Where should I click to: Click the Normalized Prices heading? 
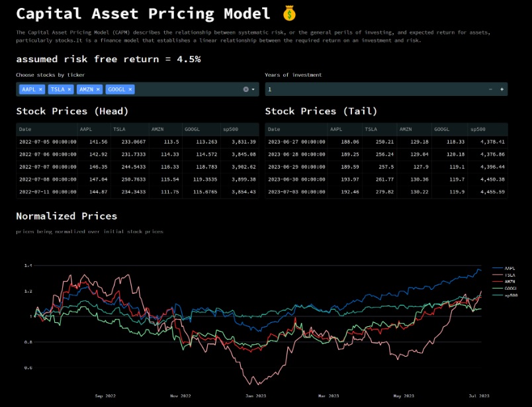tap(65, 216)
